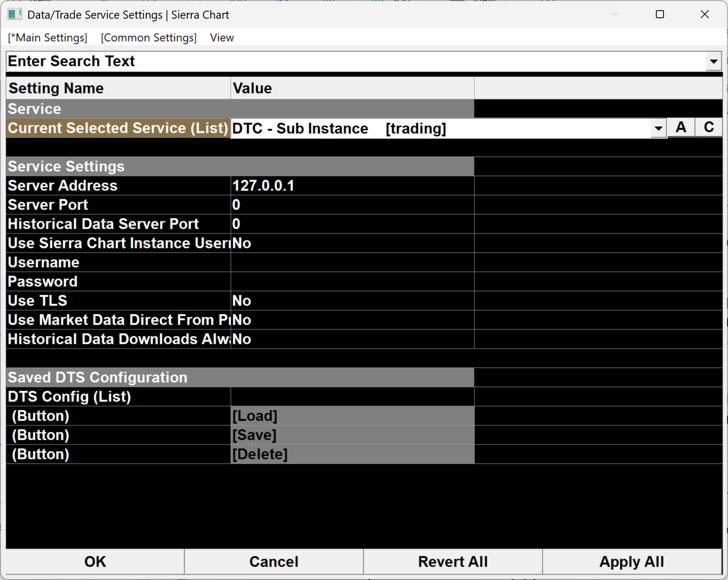Click the Setting Name column header
Screen dimensions: 728x580
tap(119, 88)
